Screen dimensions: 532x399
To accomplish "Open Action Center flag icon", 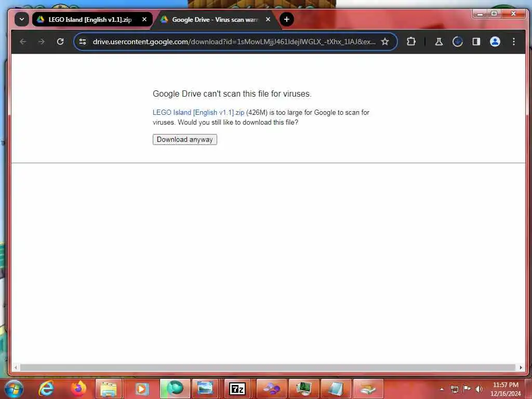I will (x=467, y=389).
